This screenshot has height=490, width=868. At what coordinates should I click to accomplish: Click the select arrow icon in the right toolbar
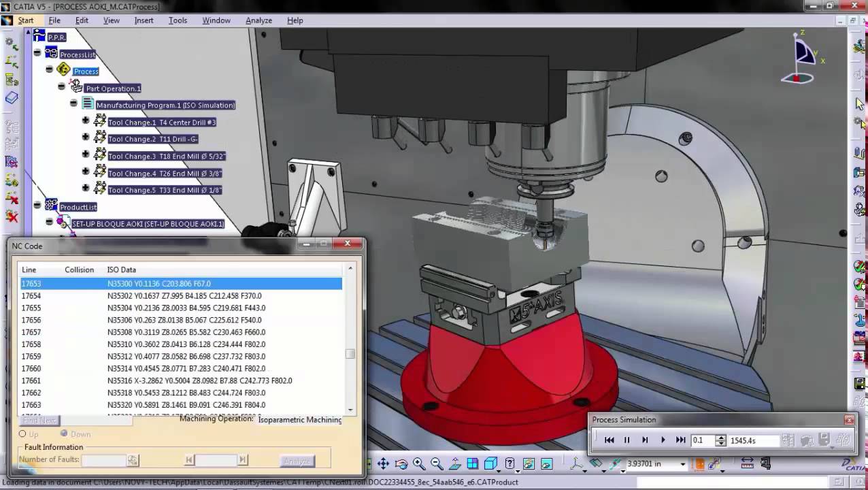click(860, 104)
